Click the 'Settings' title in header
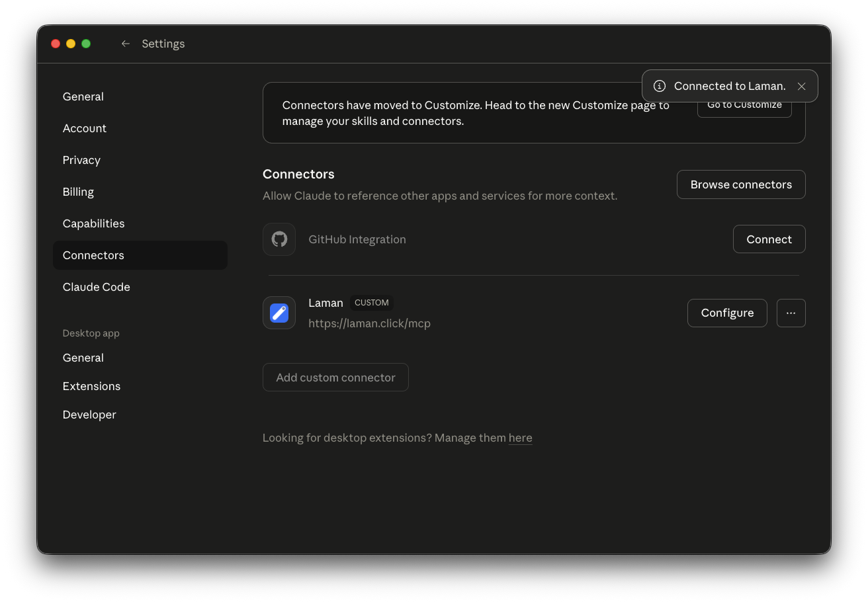The image size is (868, 603). pyautogui.click(x=163, y=44)
